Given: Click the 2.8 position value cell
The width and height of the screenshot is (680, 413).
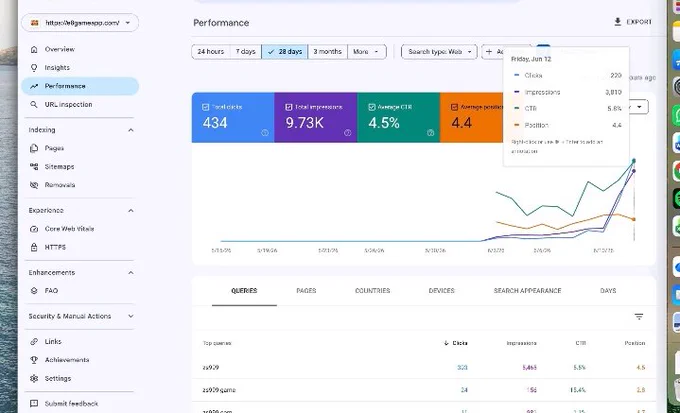Looking at the screenshot, I should pos(641,390).
